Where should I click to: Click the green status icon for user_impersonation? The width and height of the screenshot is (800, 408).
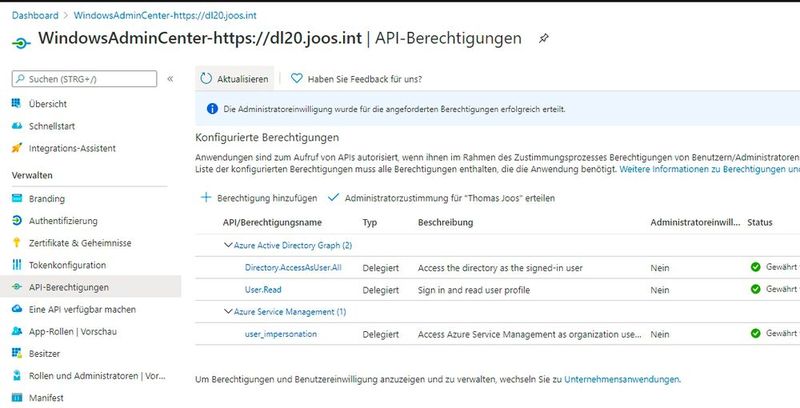[x=756, y=334]
